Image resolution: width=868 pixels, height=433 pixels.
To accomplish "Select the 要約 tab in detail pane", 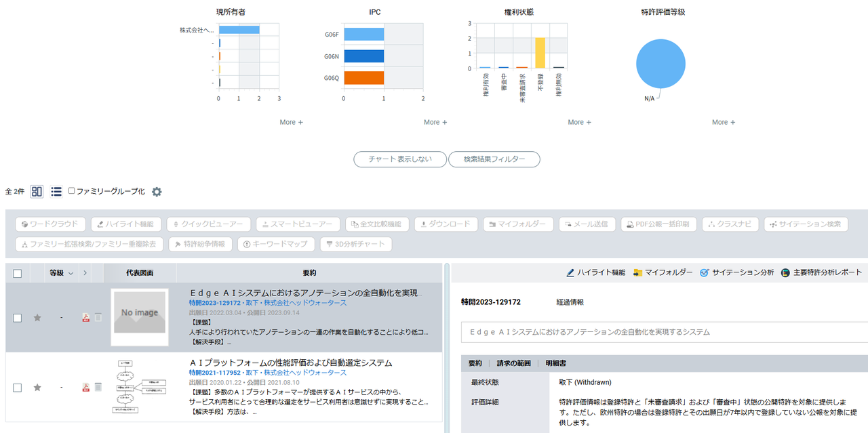I will pyautogui.click(x=475, y=363).
